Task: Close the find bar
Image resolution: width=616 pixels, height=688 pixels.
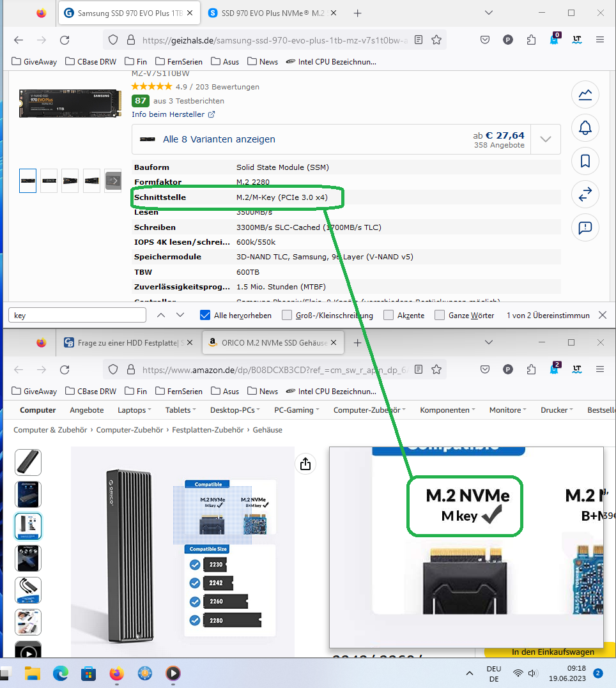Action: click(603, 315)
